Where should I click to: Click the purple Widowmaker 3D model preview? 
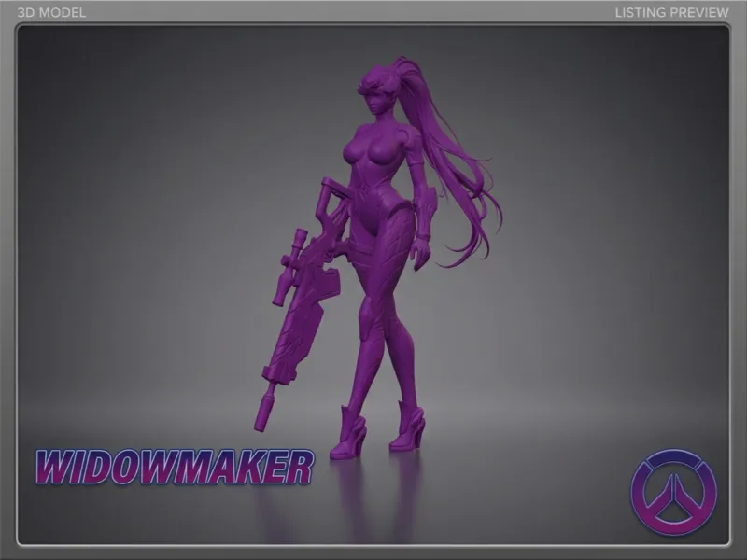point(376,258)
